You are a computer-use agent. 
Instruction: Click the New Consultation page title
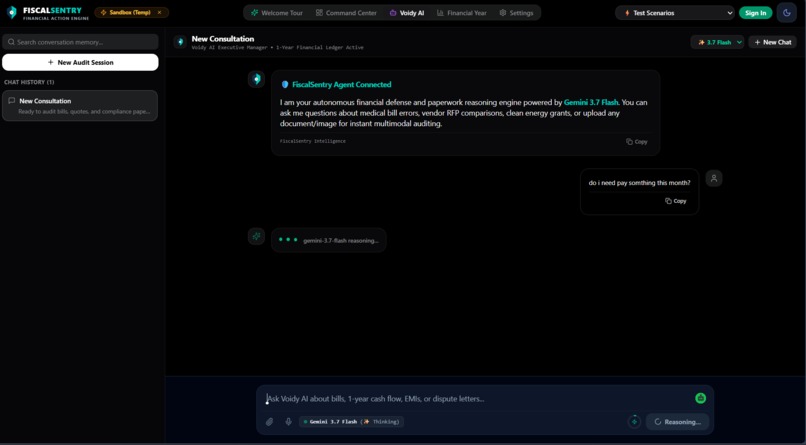pos(223,39)
